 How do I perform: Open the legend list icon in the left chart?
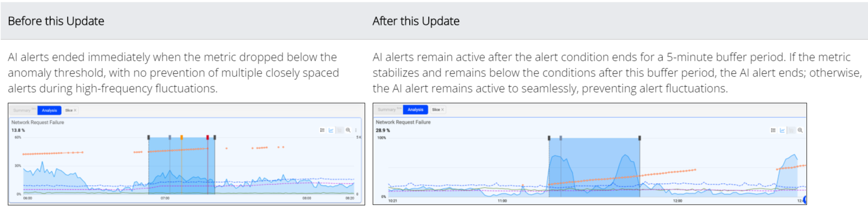322,130
